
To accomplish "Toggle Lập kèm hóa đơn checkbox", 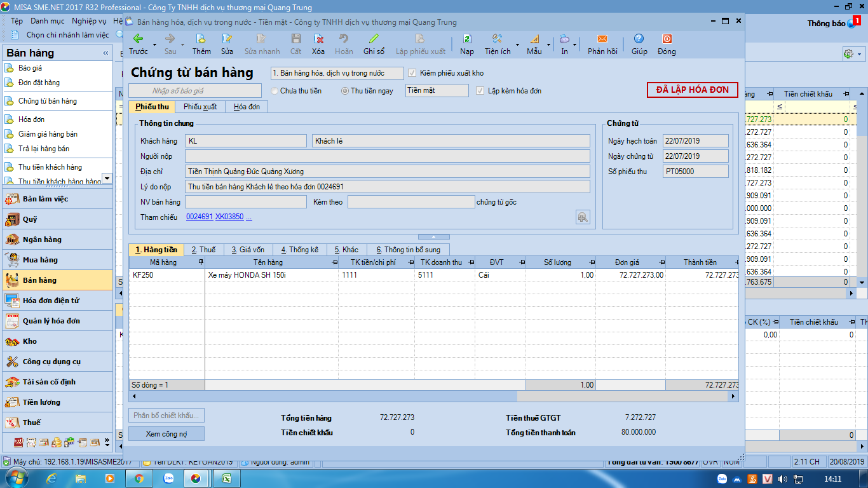I will point(480,91).
